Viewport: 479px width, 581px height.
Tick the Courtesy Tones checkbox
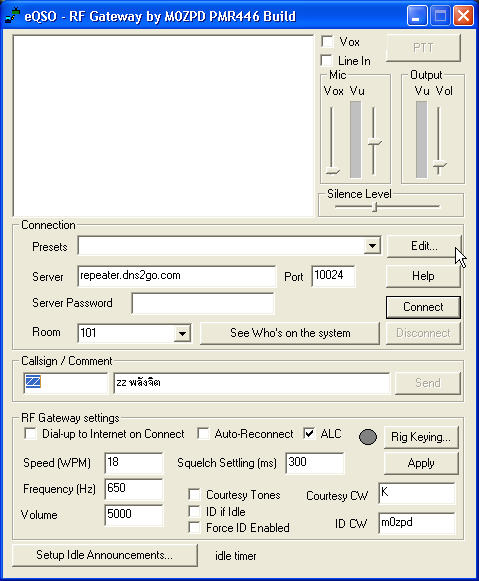(194, 494)
